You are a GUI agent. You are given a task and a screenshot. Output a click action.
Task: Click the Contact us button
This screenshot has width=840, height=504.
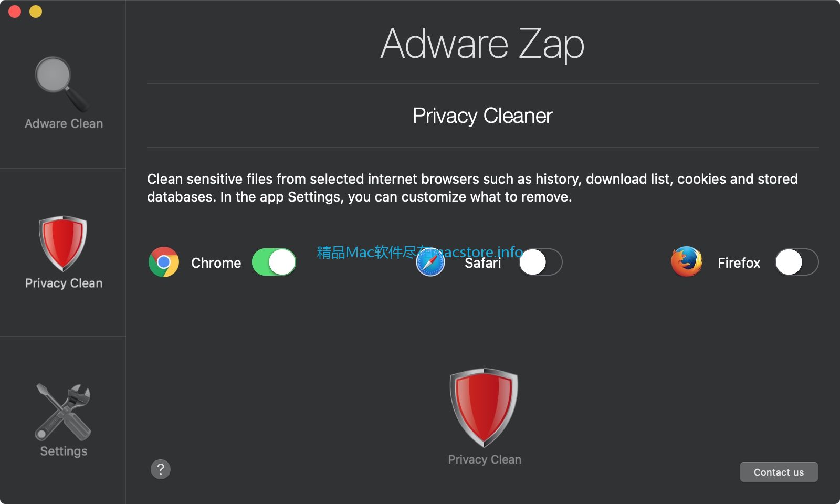[x=779, y=472]
